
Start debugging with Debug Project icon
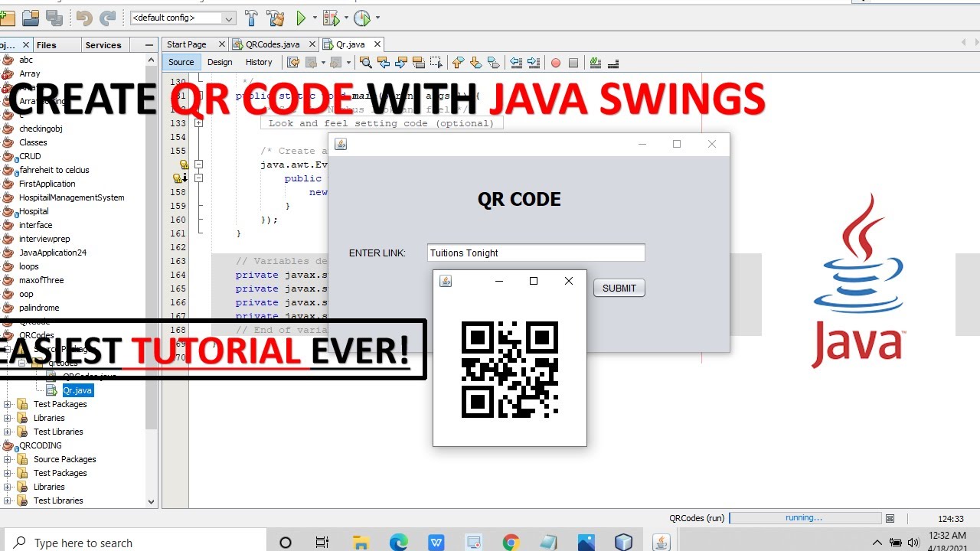tap(331, 17)
